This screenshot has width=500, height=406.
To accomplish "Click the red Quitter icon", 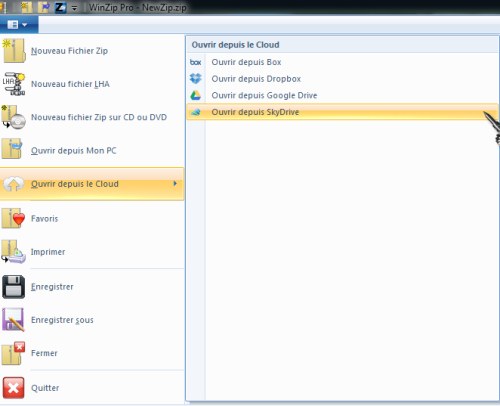I will coord(13,388).
